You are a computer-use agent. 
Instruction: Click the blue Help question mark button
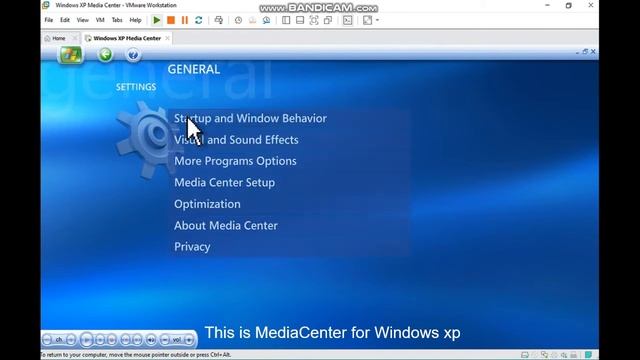pyautogui.click(x=133, y=54)
